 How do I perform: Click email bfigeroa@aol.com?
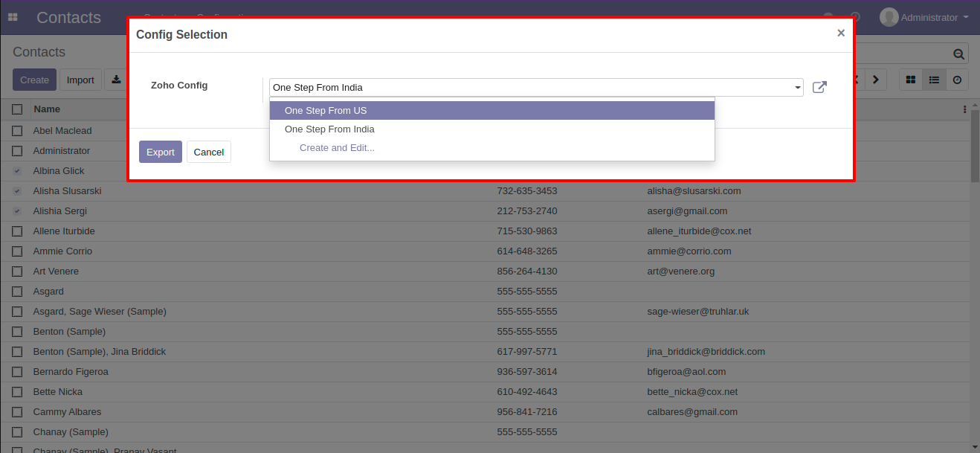pyautogui.click(x=686, y=372)
